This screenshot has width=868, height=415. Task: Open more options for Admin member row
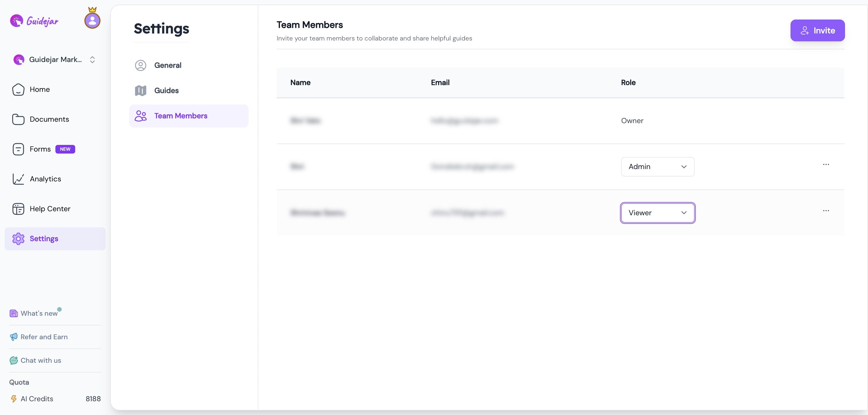[826, 165]
